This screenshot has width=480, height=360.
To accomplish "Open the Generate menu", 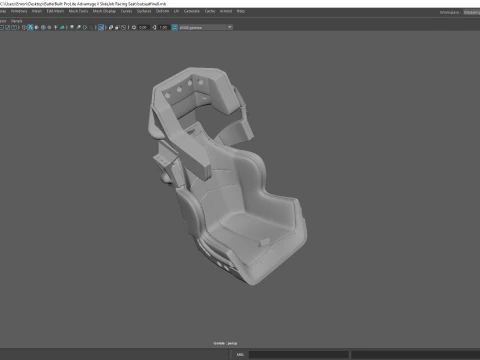I will 192,11.
